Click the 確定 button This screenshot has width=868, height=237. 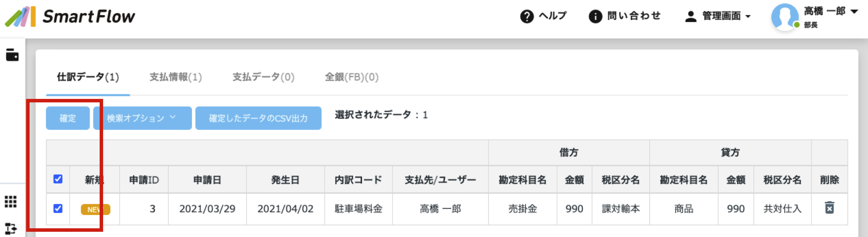68,118
